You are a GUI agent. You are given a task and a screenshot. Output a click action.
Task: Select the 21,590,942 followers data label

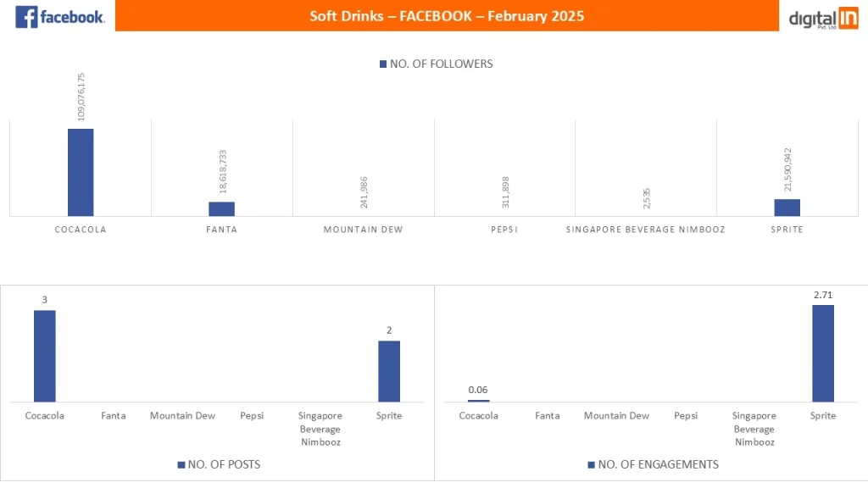tap(787, 169)
